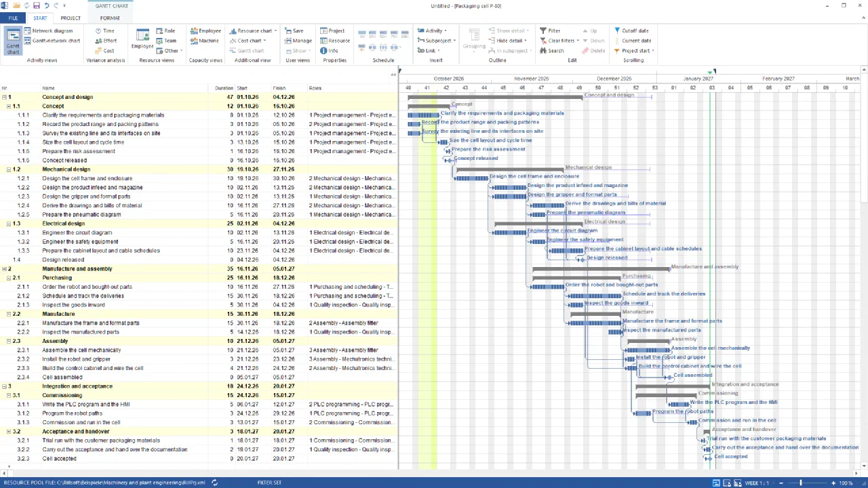Switch to the Gantt chart view
Image resolution: width=868 pixels, height=488 pixels.
[x=13, y=41]
